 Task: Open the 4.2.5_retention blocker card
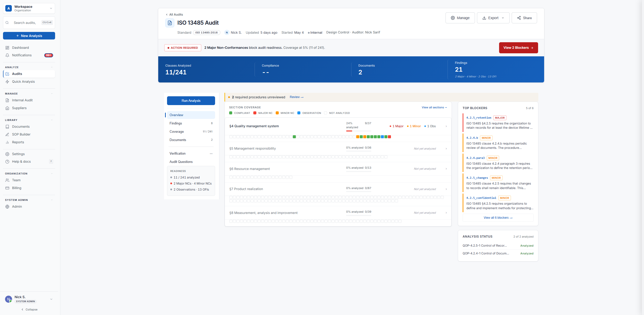coord(498,123)
